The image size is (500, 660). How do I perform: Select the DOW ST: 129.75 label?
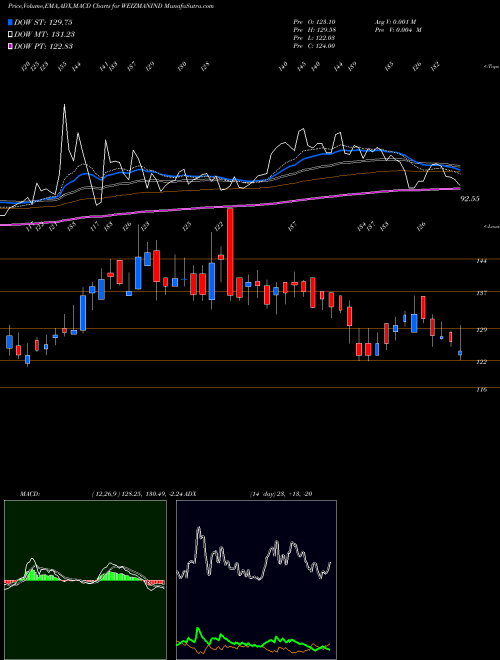coord(43,23)
